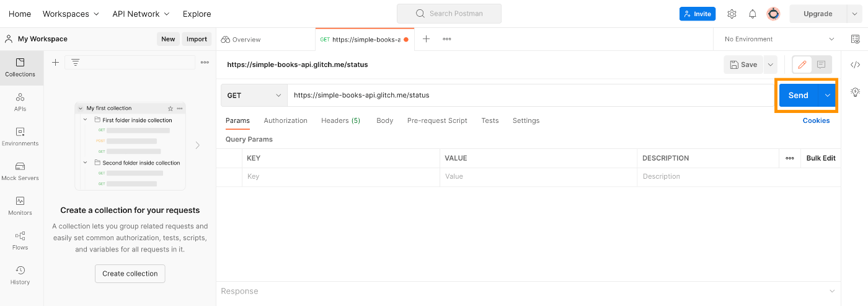
Task: Click the request URL input field
Action: click(x=530, y=95)
